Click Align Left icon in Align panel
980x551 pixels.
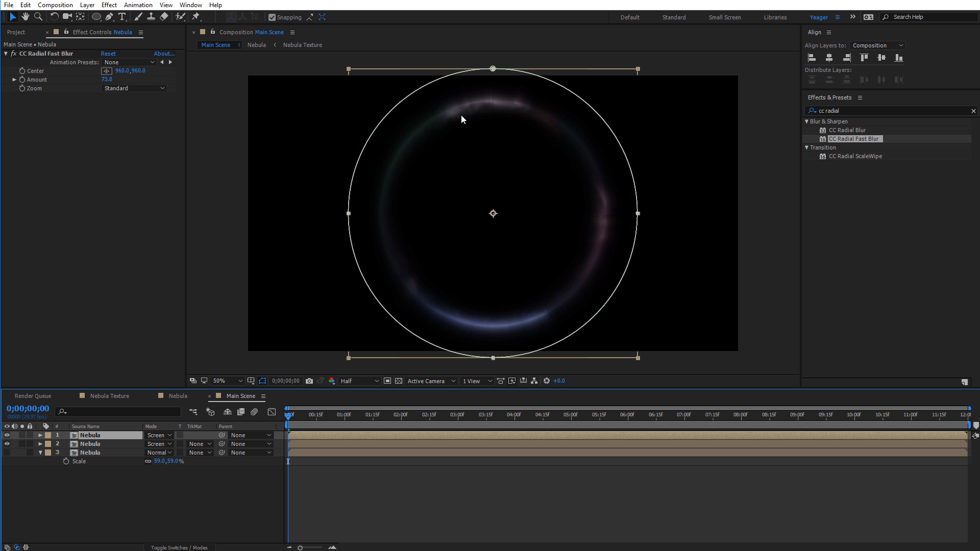tap(812, 58)
